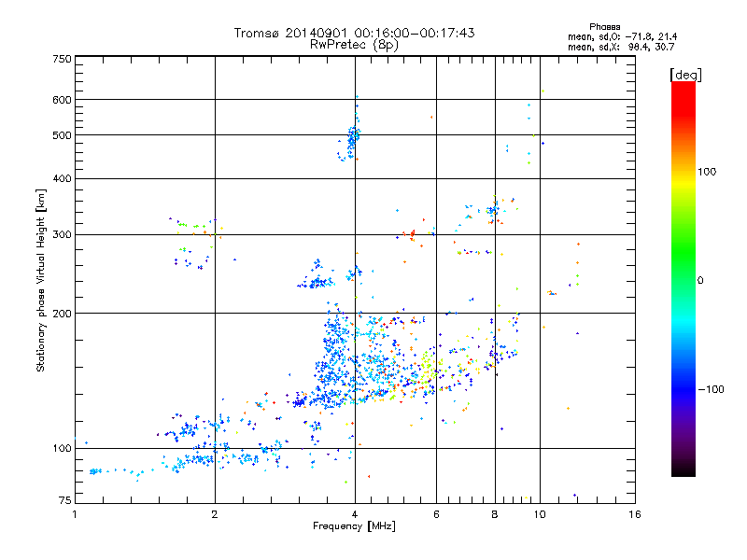Screen dimensions: 747x560
Task: Click the x-axis tick label '6'
Action: tap(436, 514)
